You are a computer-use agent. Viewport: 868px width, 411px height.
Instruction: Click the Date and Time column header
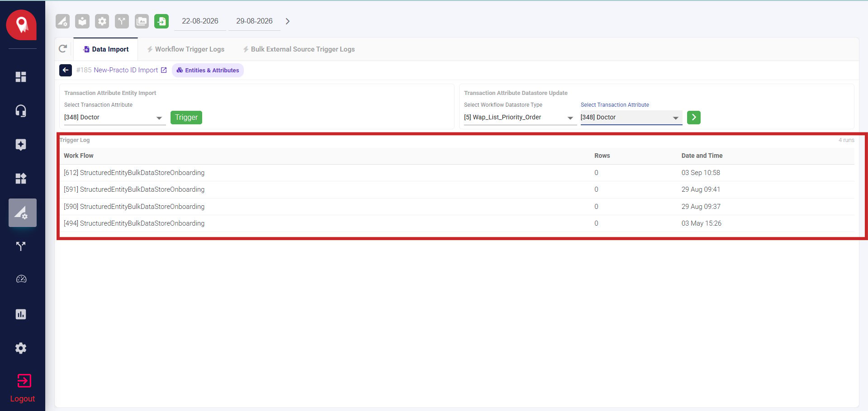[x=702, y=156]
